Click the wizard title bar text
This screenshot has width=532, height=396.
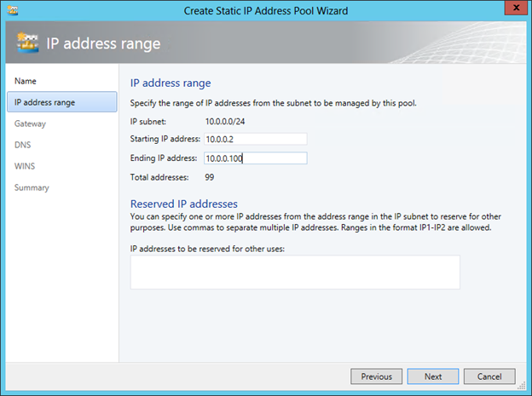click(265, 10)
